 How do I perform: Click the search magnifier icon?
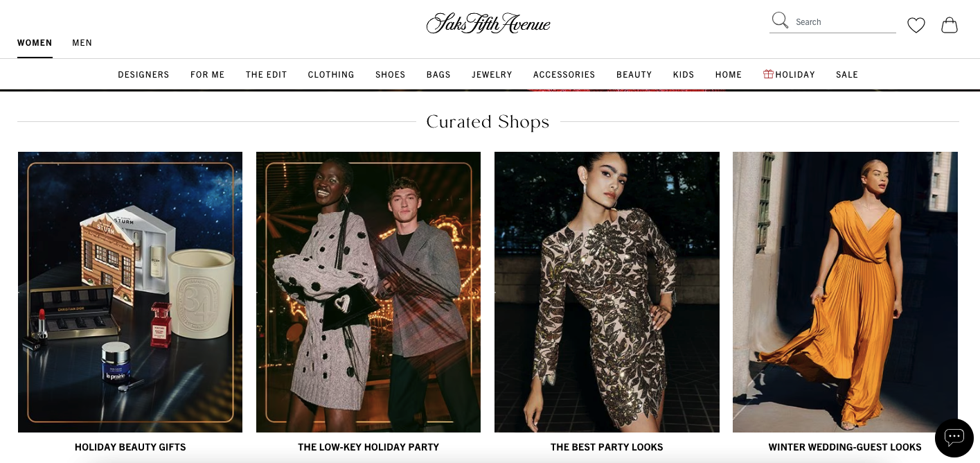pos(780,20)
